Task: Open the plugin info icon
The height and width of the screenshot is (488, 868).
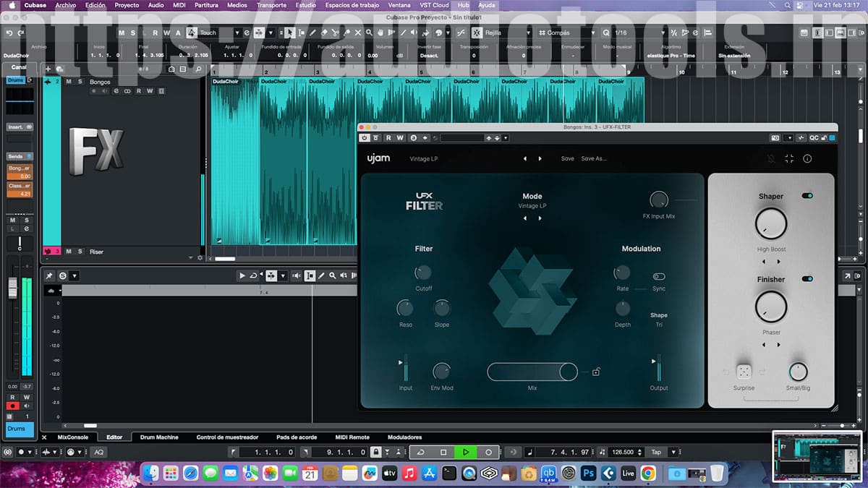Action: pyautogui.click(x=807, y=158)
